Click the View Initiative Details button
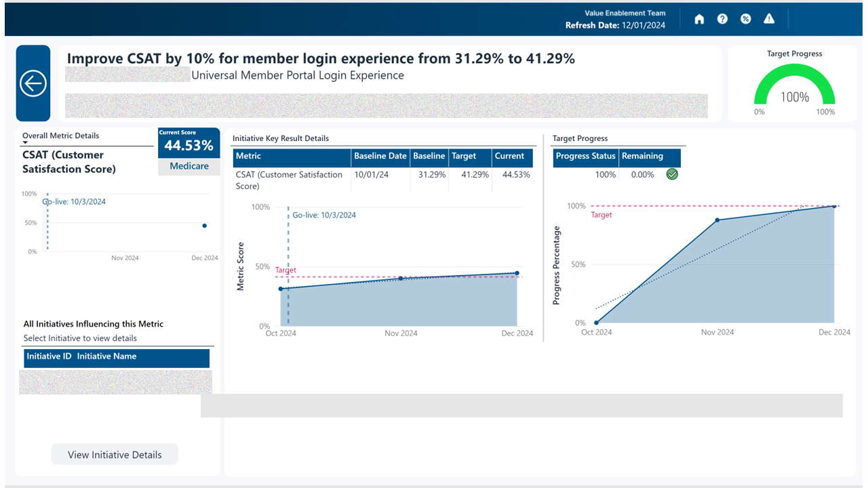 pyautogui.click(x=115, y=455)
